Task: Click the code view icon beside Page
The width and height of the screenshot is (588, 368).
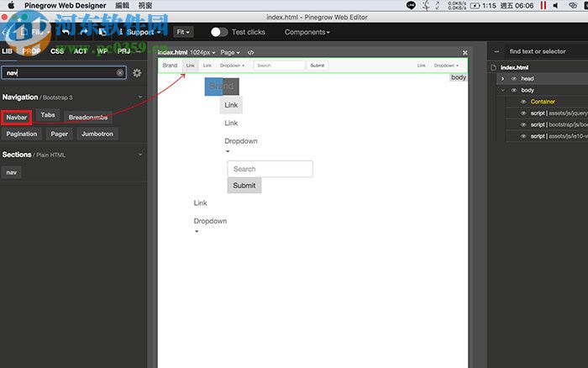Action: (x=251, y=53)
